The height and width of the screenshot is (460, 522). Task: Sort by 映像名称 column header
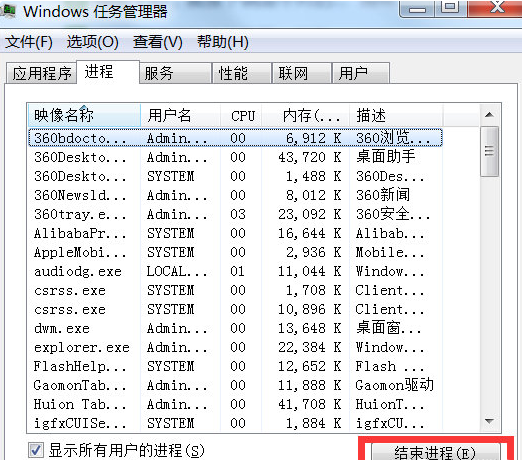(84, 116)
